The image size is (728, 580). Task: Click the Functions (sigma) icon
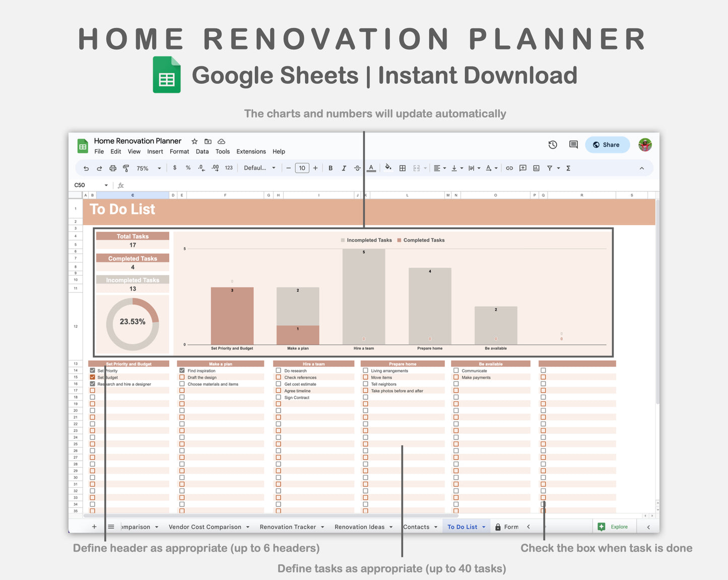[x=568, y=168]
